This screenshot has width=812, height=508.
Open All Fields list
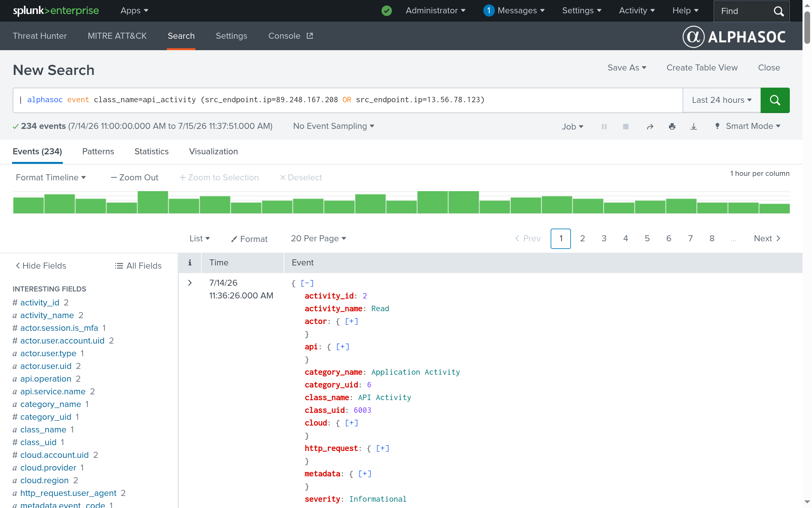coord(138,266)
